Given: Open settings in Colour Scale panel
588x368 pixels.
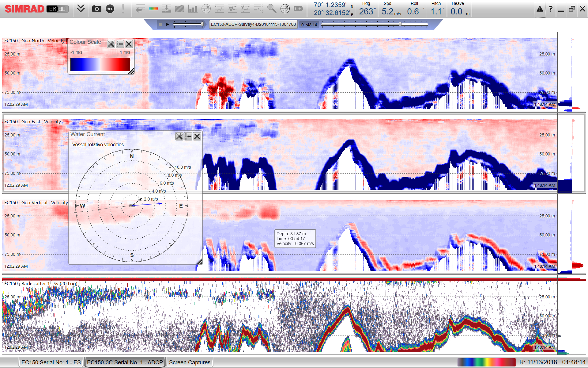Looking at the screenshot, I should (111, 44).
